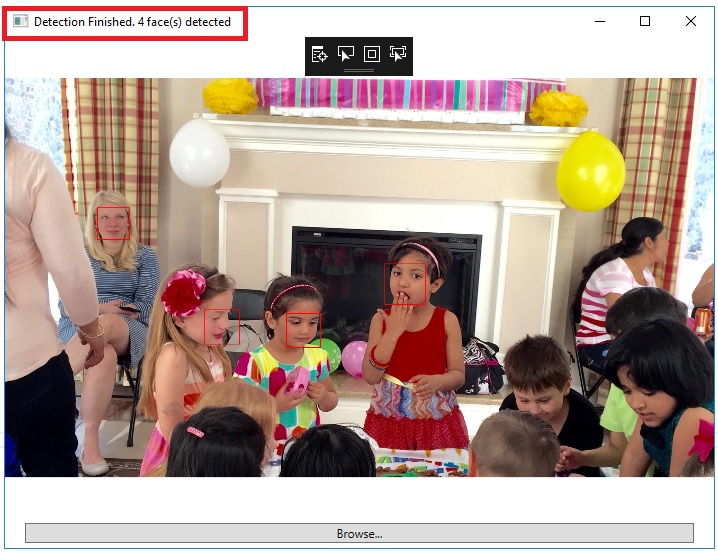This screenshot has height=552, width=718.
Task: Enable Track Focused Element debug tool
Action: click(x=397, y=54)
